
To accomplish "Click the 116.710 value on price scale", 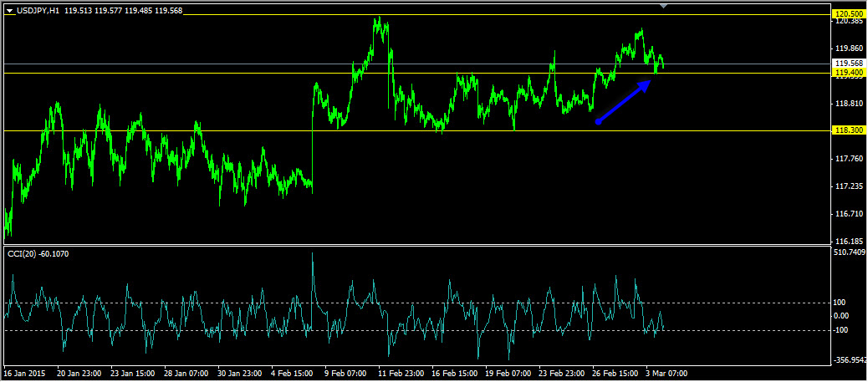I will click(x=850, y=214).
